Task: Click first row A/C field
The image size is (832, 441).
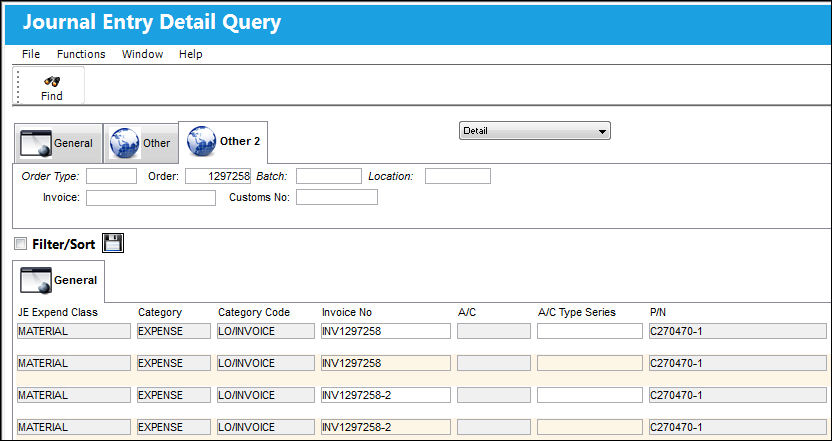Action: point(493,331)
